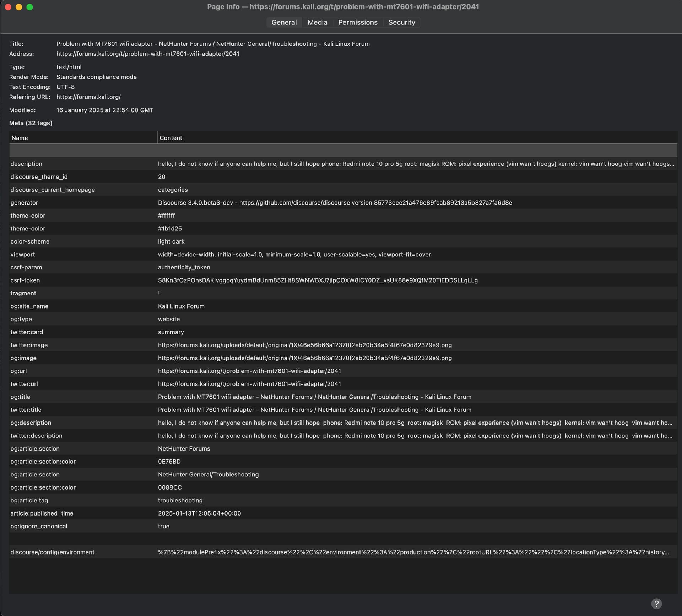Select the og:ignore_canonical row
The width and height of the screenshot is (682, 616).
(343, 527)
